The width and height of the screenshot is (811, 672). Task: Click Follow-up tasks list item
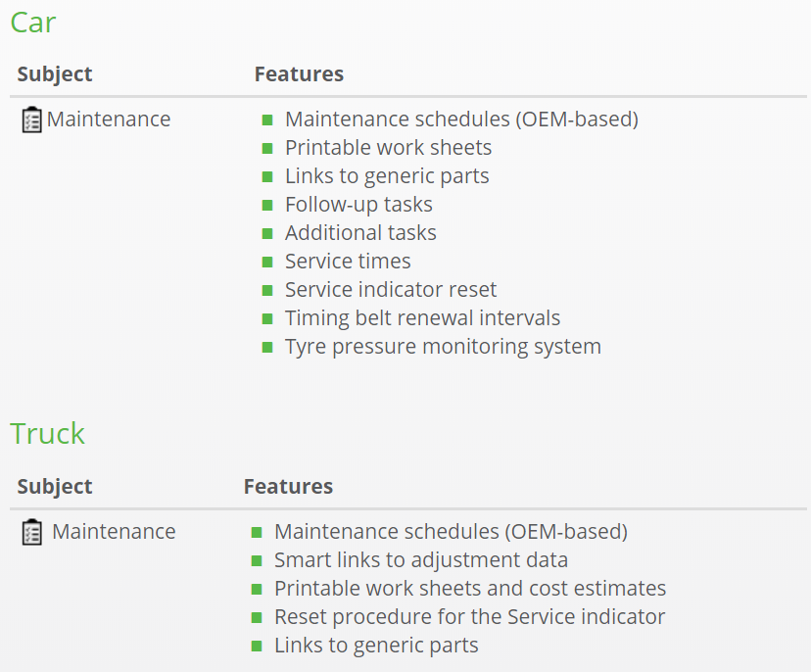coord(358,205)
